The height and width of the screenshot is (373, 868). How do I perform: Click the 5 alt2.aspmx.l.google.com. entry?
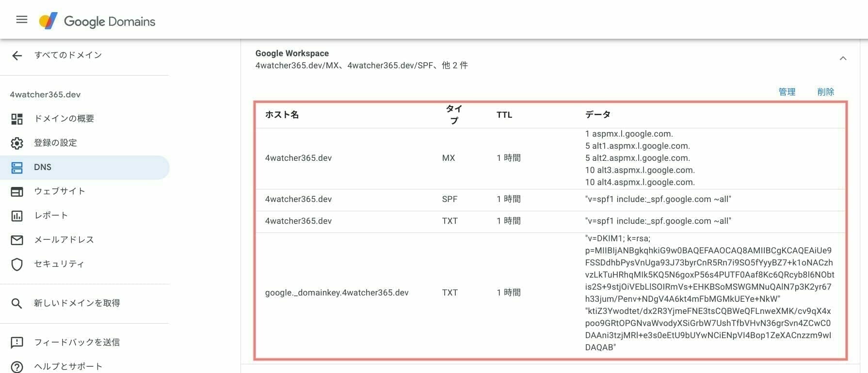coord(637,158)
